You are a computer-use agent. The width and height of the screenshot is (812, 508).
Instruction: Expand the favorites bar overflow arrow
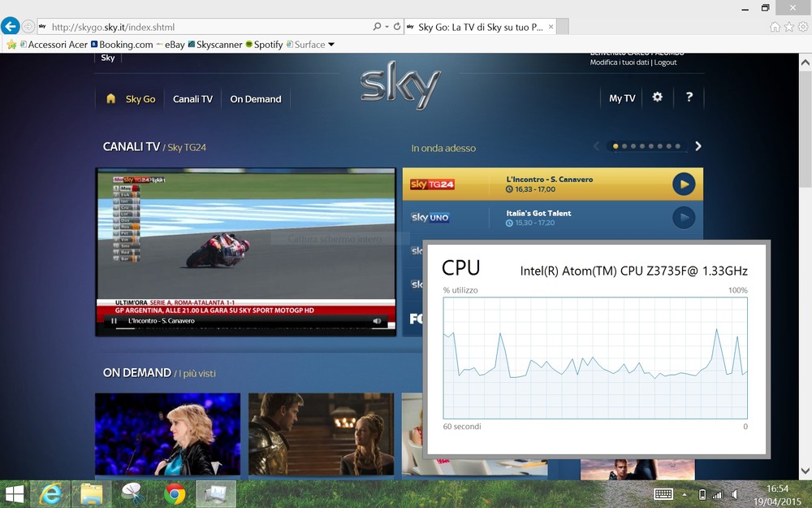point(331,45)
